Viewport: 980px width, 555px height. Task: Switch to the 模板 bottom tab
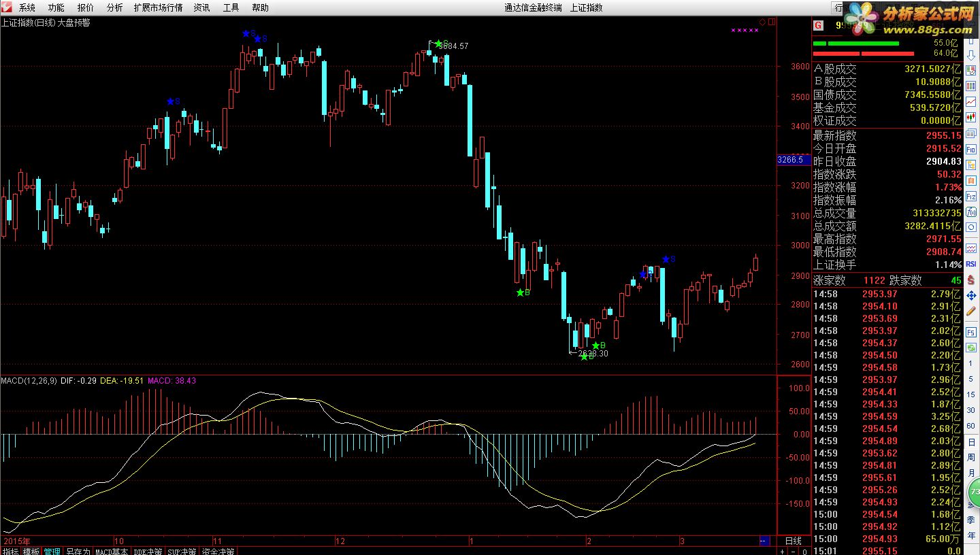(31, 551)
